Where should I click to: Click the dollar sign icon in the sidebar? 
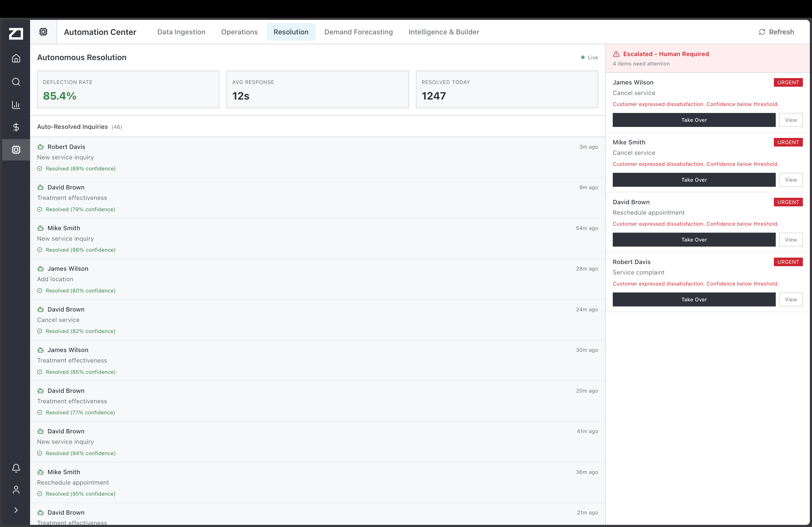coord(16,127)
